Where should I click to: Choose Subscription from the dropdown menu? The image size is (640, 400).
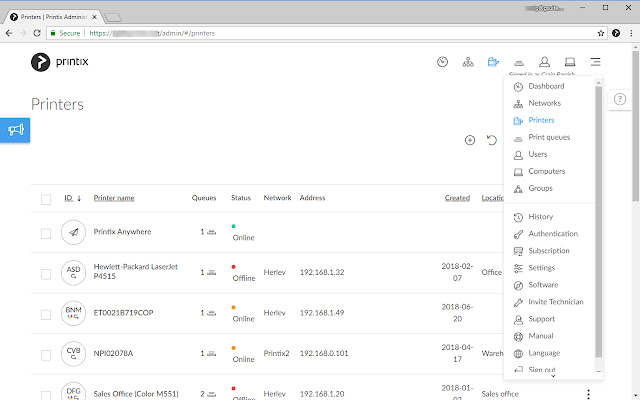point(549,251)
